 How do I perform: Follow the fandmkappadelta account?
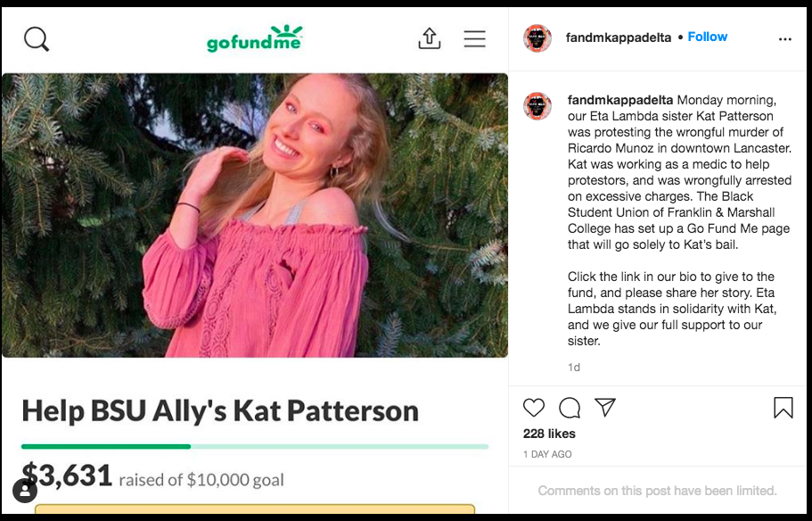(x=708, y=37)
